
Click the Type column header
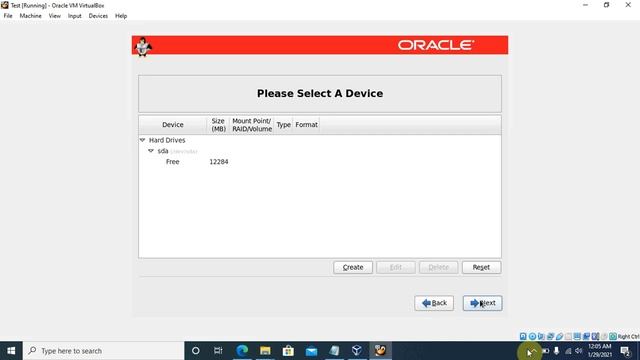[283, 125]
